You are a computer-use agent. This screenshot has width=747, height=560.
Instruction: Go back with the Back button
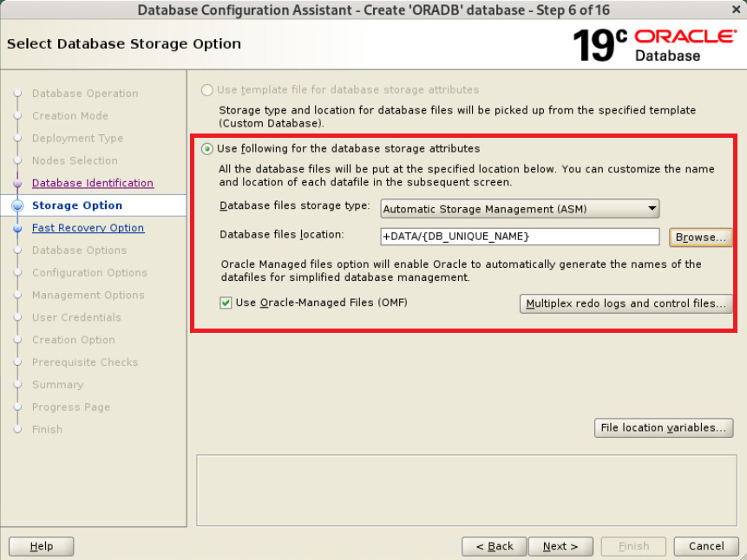[494, 546]
